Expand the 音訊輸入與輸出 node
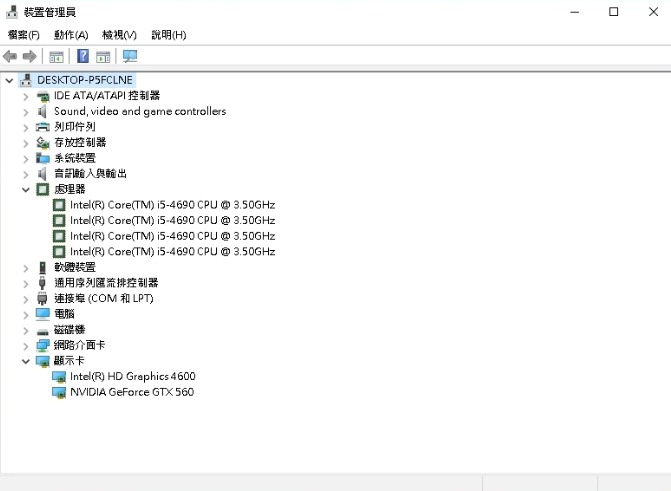The image size is (671, 491). 26,174
